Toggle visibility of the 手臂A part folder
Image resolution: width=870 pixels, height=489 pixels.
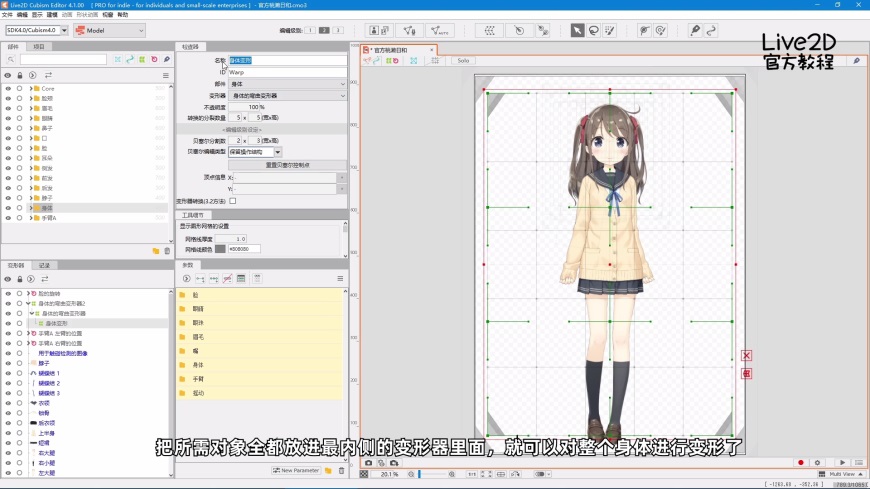(8, 218)
